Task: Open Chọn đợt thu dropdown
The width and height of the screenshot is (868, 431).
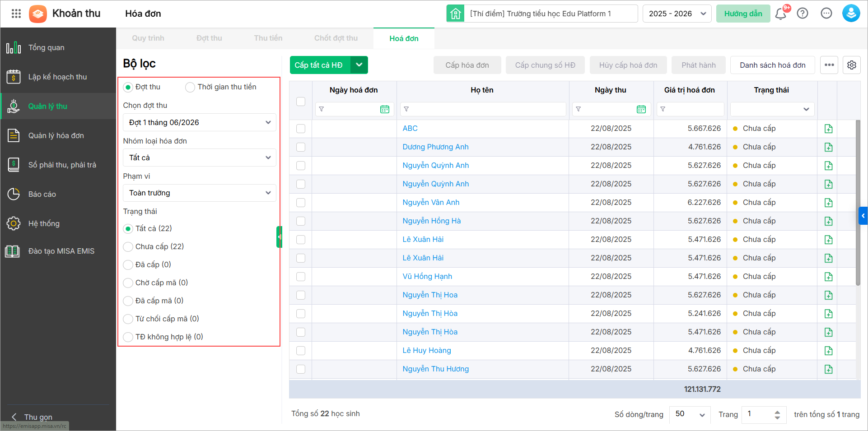Action: (200, 122)
